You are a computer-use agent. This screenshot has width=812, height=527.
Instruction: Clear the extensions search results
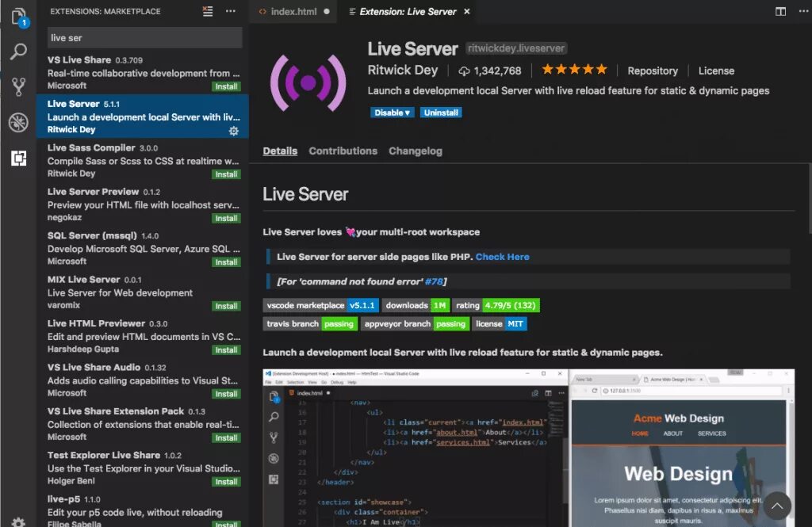[208, 11]
